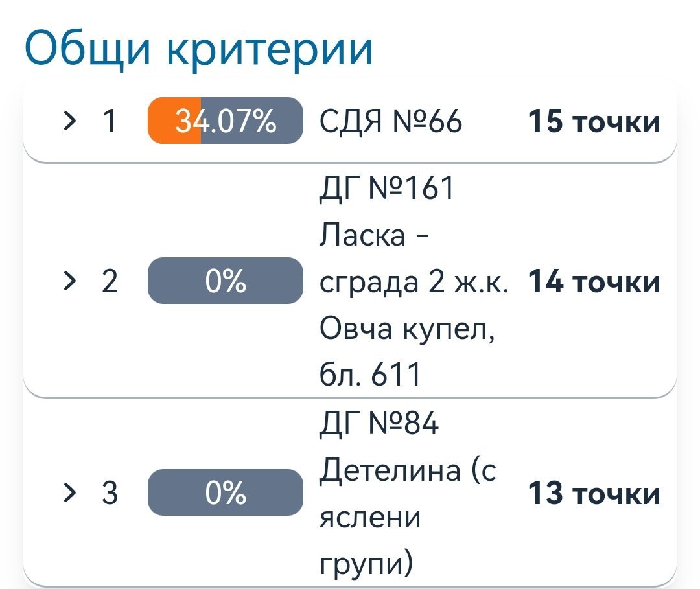
Task: Click the 34.07% progress bar
Action: pyautogui.click(x=226, y=121)
